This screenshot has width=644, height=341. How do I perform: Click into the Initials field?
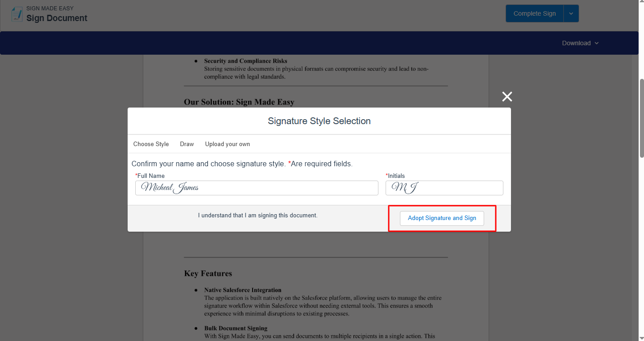point(444,188)
